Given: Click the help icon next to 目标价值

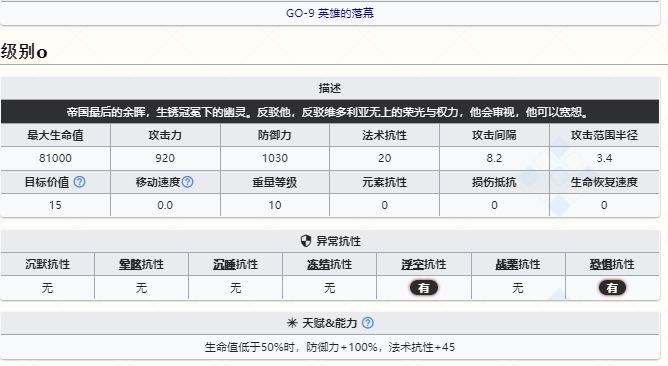Looking at the screenshot, I should coord(80,182).
